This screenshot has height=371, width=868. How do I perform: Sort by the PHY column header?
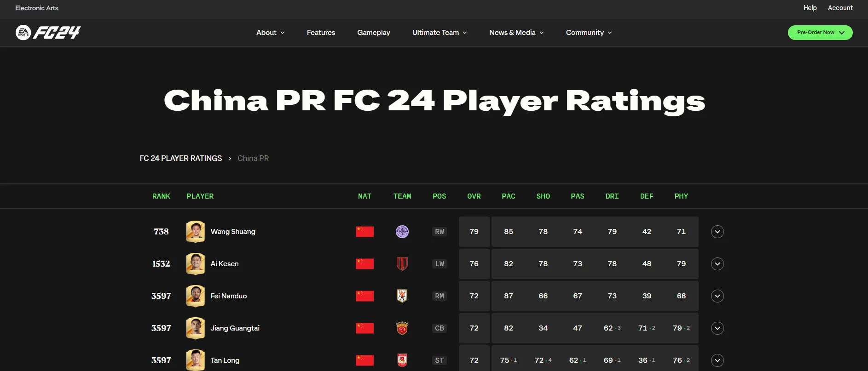coord(681,196)
